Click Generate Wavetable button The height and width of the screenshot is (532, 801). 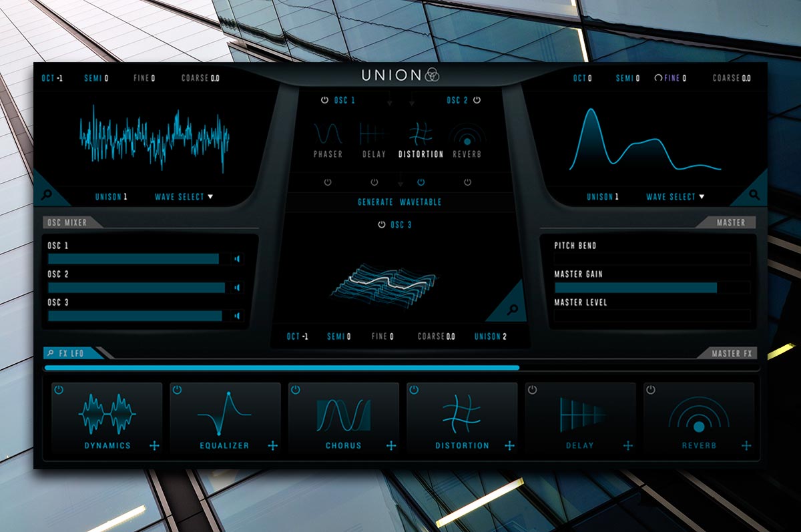click(400, 202)
